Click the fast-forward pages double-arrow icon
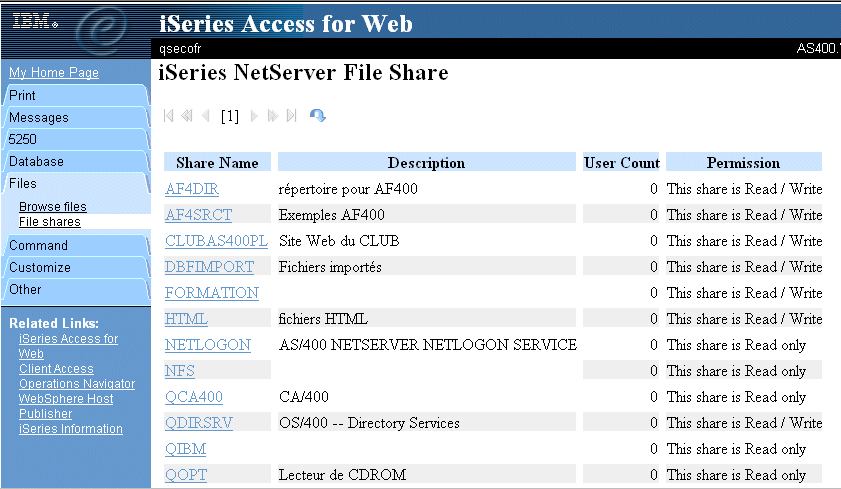Screen dimensions: 841x489 coord(273,116)
